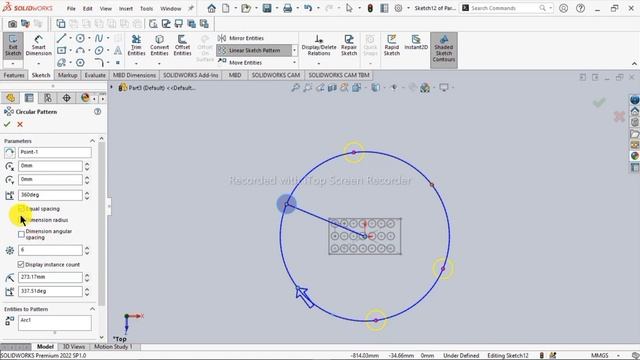640x360 pixels.
Task: Collapse the Parameters section
Action: 92,141
